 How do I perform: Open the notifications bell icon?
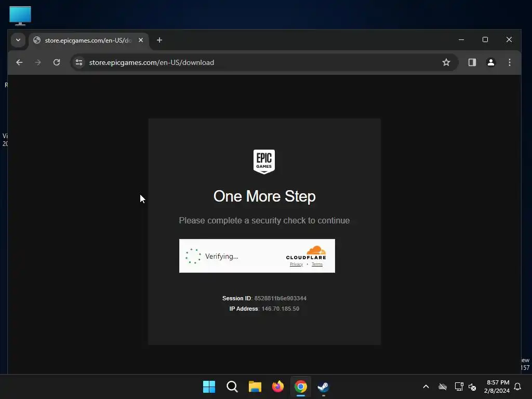(518, 387)
